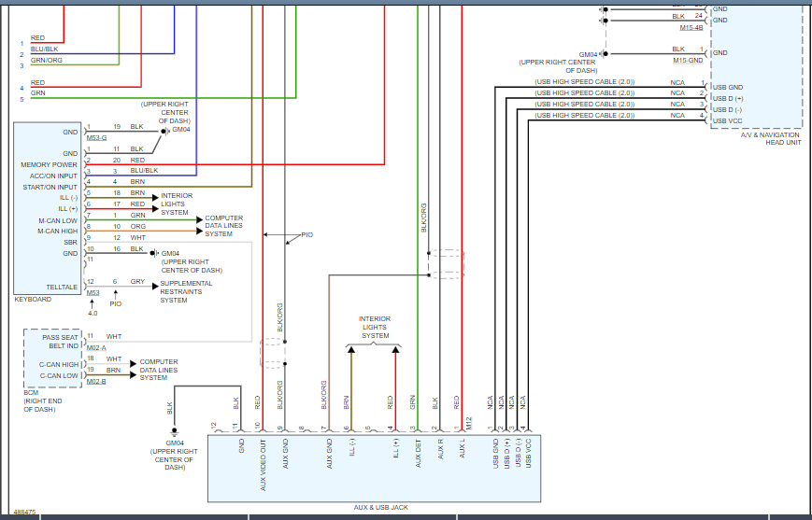Select the KEYBOARD component box
Viewport: 812px width, 520px height.
[x=48, y=208]
